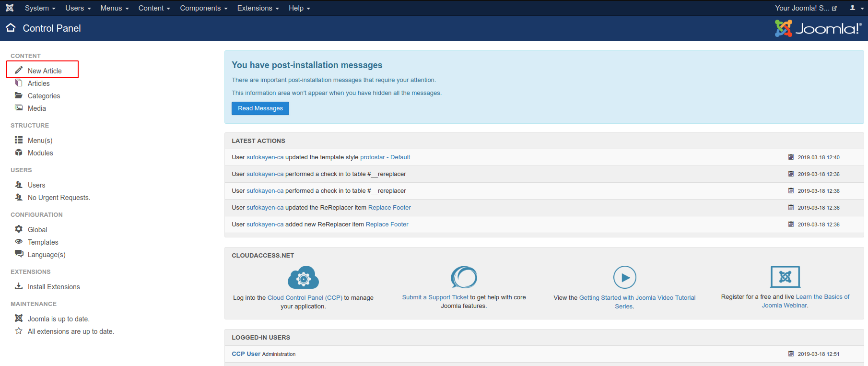Open the Components dropdown menu

pos(204,8)
